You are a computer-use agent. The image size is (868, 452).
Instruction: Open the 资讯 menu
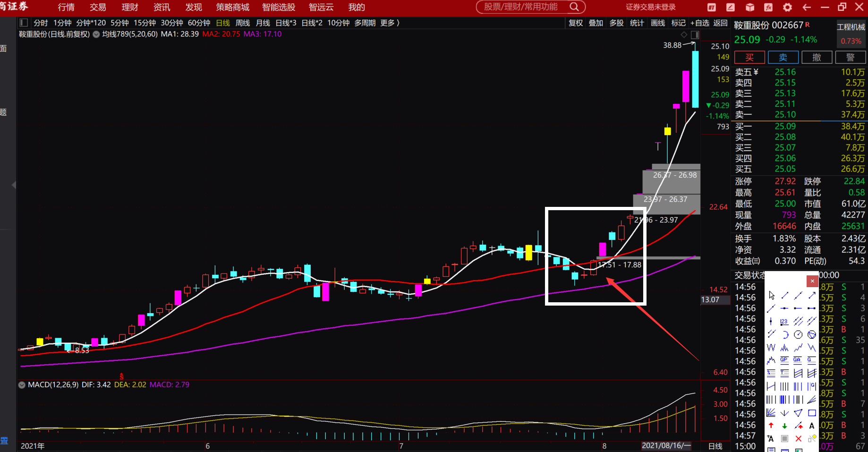pyautogui.click(x=162, y=7)
